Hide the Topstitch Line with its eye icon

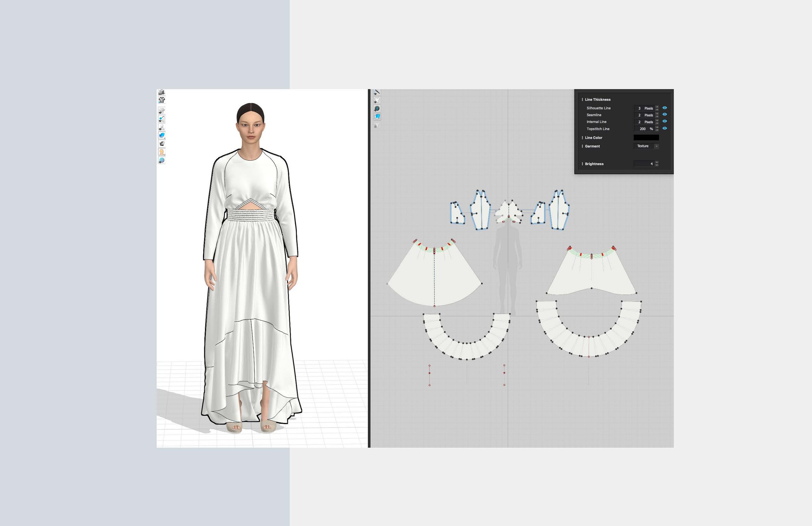pyautogui.click(x=665, y=128)
